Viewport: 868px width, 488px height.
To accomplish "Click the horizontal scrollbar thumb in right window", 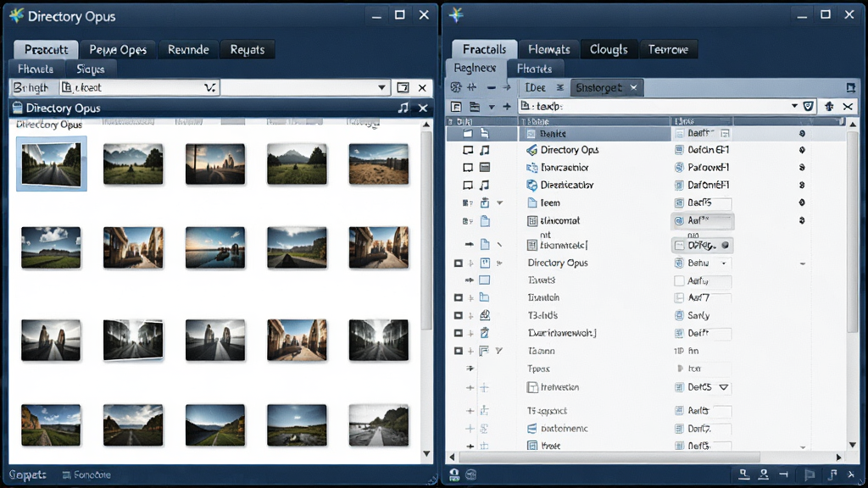I will tap(609, 457).
